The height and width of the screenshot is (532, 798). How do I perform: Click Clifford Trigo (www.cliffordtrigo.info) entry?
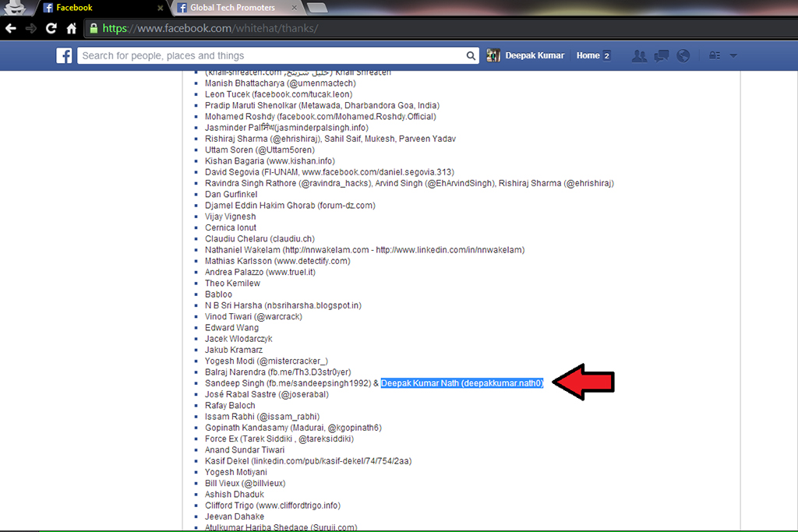(x=273, y=506)
